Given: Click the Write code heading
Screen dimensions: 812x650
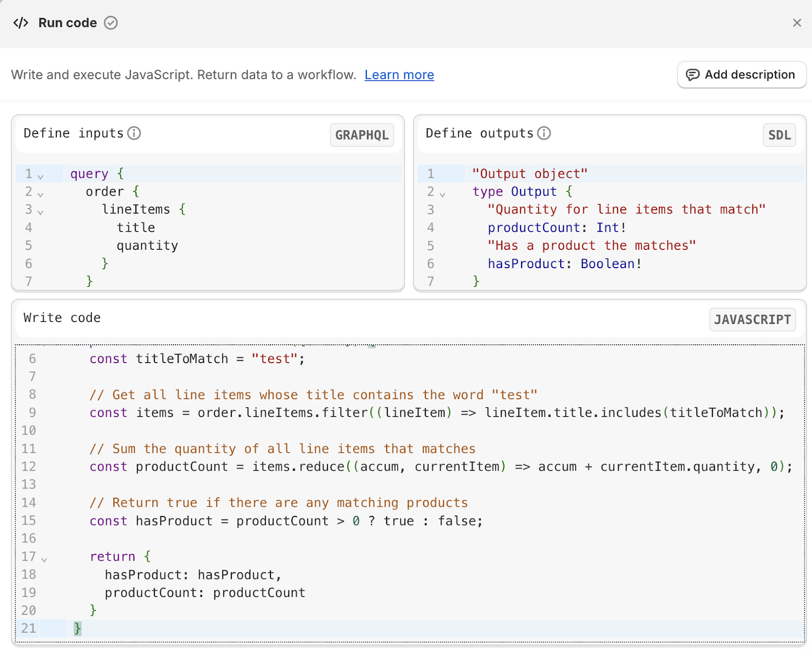Looking at the screenshot, I should pos(62,318).
